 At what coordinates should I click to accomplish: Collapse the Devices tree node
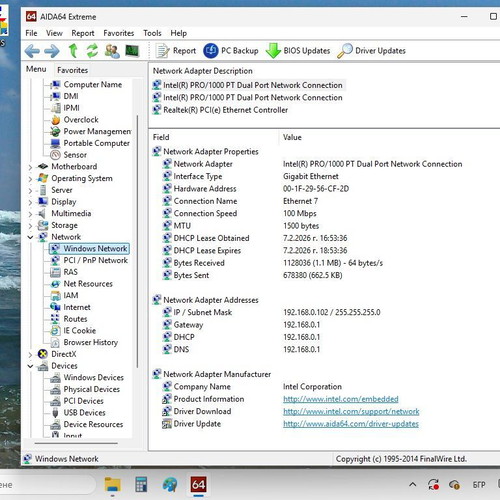pos(30,366)
